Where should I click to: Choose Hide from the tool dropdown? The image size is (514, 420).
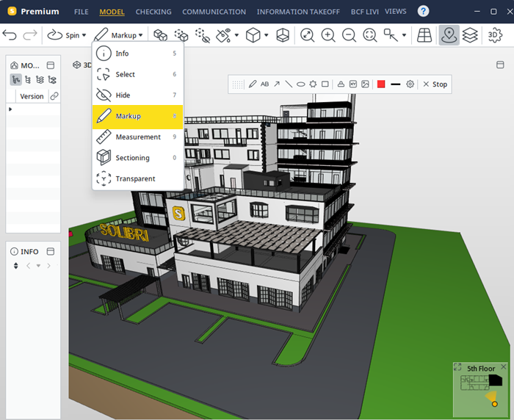click(138, 95)
